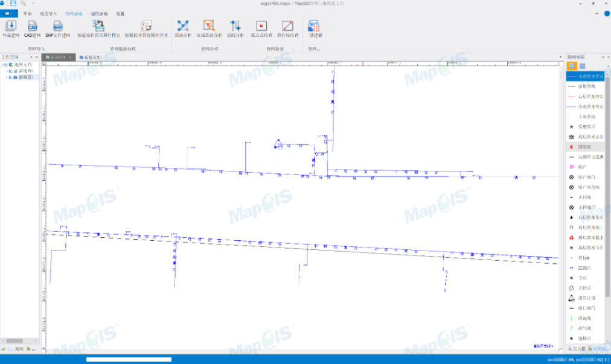Select the 止回阀 legend symbol
This screenshot has width=611, height=364.
pyautogui.click(x=572, y=197)
